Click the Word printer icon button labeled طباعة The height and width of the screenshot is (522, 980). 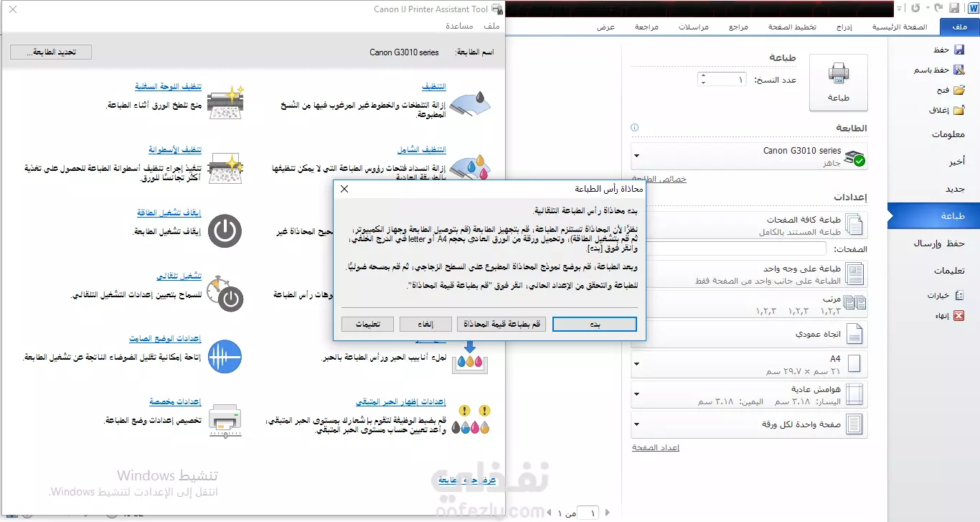tap(839, 83)
